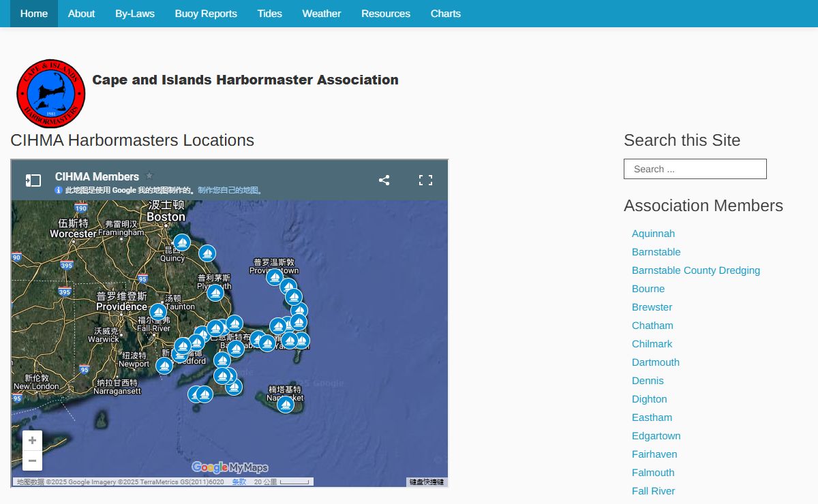Viewport: 818px width, 504px height.
Task: Click the Cape & Islands Harbormasters logo
Action: 50,93
